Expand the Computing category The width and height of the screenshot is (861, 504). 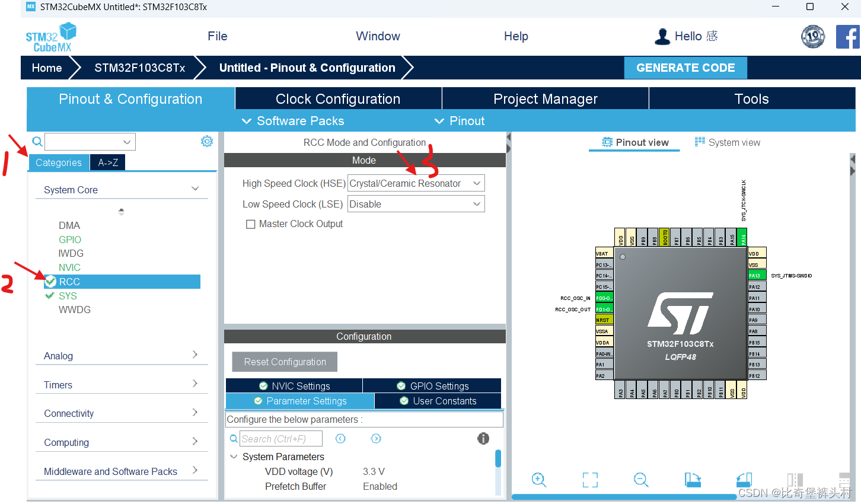pyautogui.click(x=122, y=442)
